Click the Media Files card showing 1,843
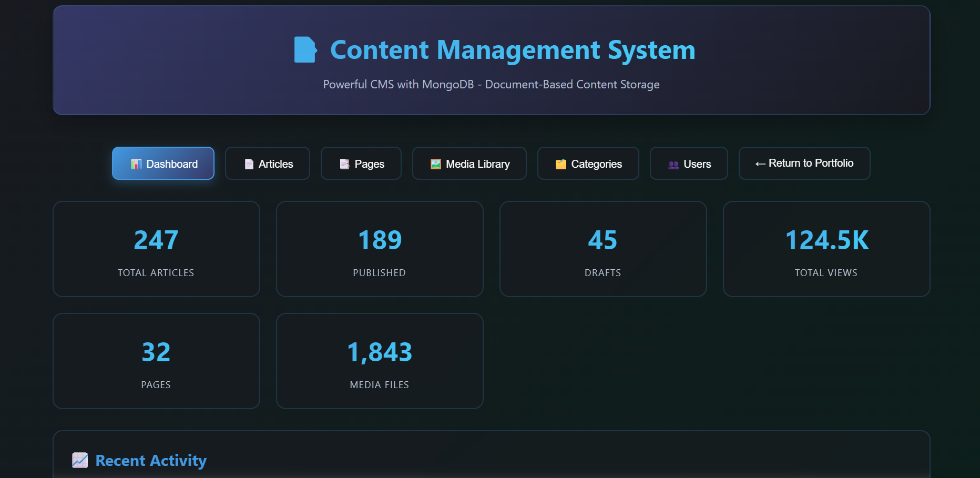980x478 pixels. (x=380, y=361)
